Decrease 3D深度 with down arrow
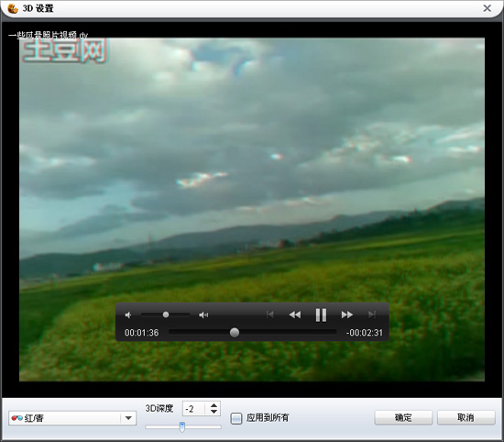Image resolution: width=504 pixels, height=442 pixels. [x=214, y=412]
